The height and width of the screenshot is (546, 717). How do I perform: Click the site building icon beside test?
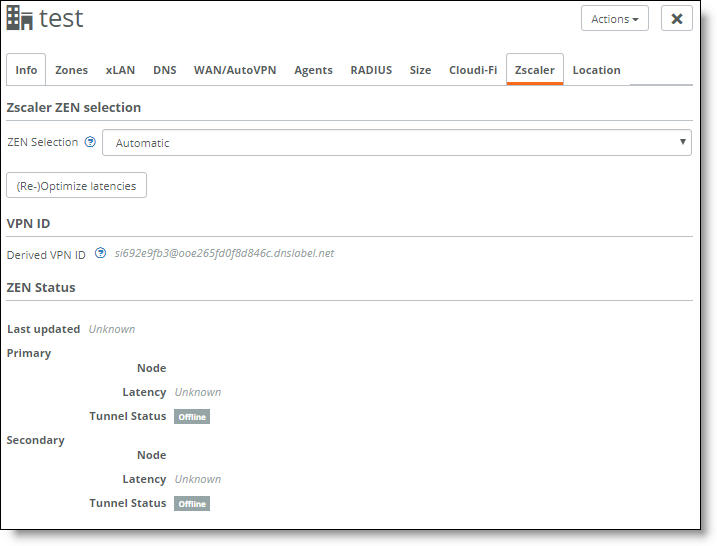(x=20, y=18)
